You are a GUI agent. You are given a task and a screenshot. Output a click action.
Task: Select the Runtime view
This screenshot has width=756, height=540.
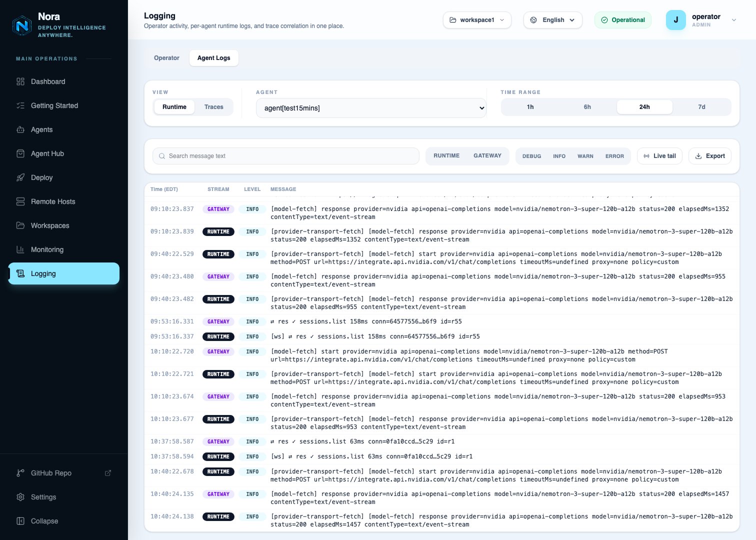pos(174,107)
